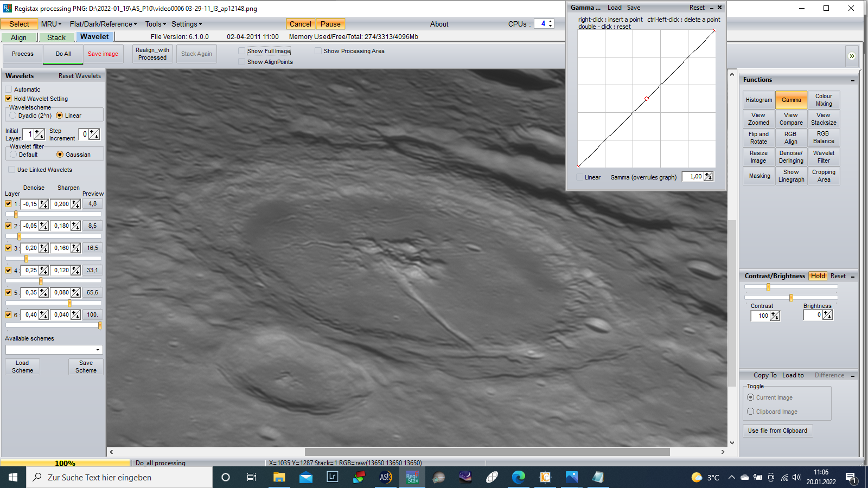Screen dimensions: 868x488
Task: Open Windows Start menu
Action: pyautogui.click(x=13, y=477)
